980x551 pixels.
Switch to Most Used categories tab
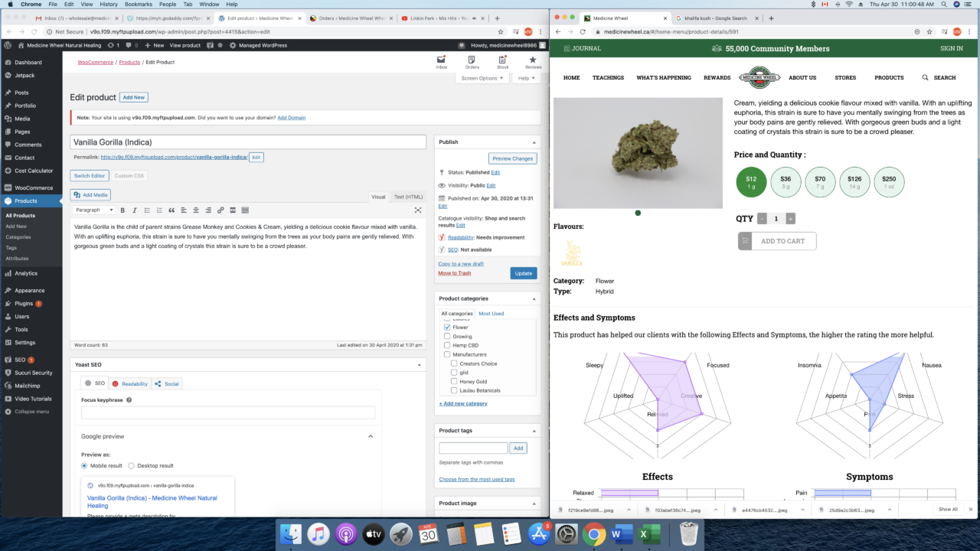(491, 314)
